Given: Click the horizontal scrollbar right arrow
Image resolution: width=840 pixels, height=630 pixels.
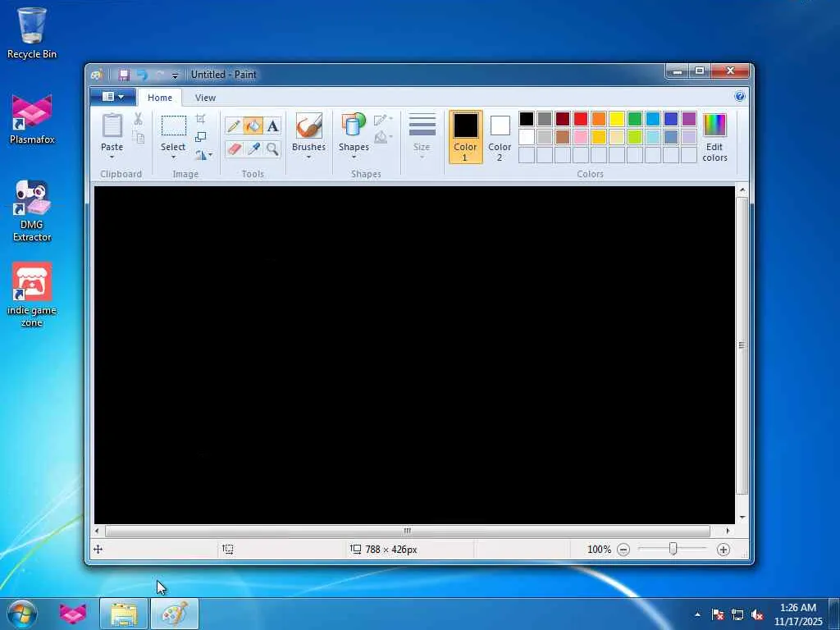Looking at the screenshot, I should (x=728, y=531).
